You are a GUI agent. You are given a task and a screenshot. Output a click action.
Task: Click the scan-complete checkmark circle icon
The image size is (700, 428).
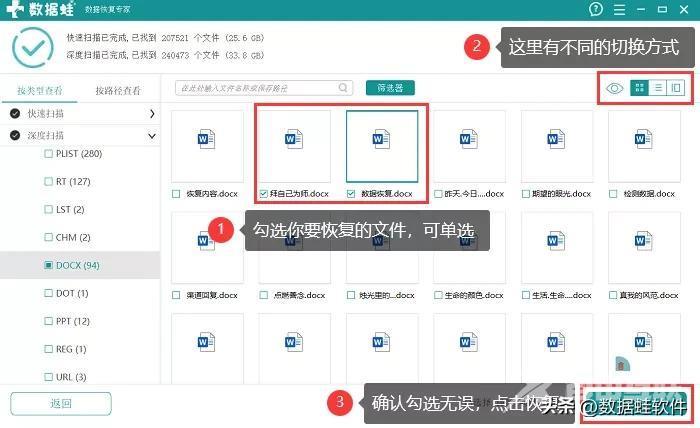coord(33,47)
